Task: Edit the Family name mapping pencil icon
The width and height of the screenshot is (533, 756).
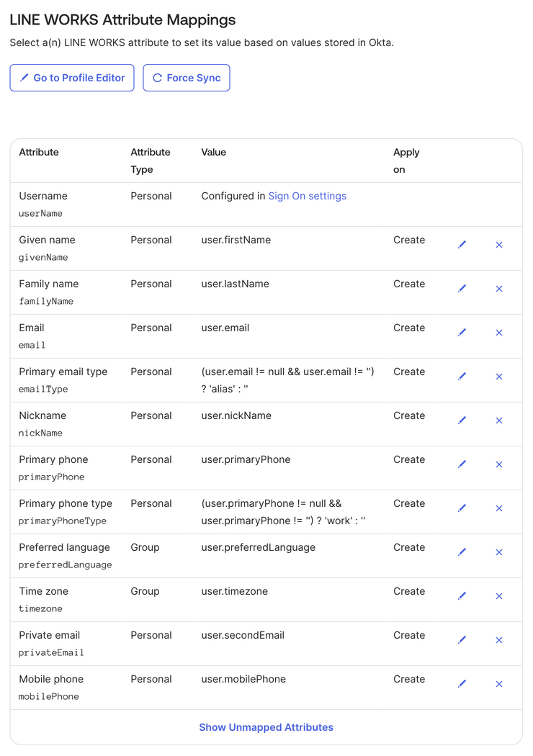Action: [462, 288]
